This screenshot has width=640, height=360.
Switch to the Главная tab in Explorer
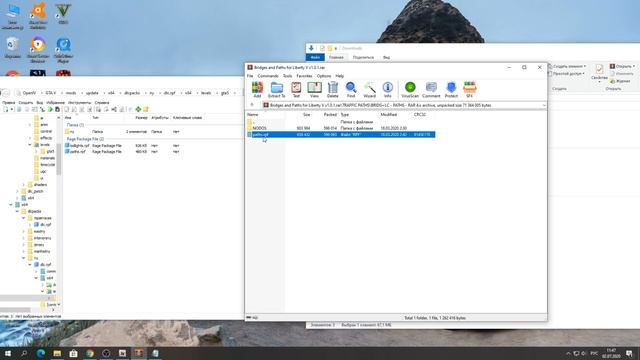click(x=336, y=58)
